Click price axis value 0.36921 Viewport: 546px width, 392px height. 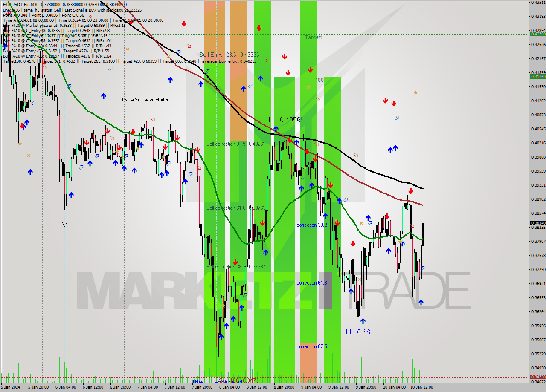538,284
